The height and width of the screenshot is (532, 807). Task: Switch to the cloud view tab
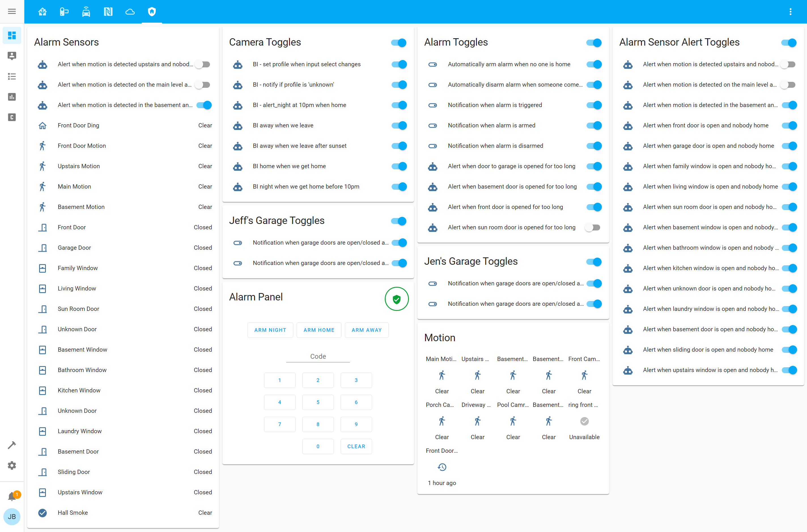[x=130, y=12]
